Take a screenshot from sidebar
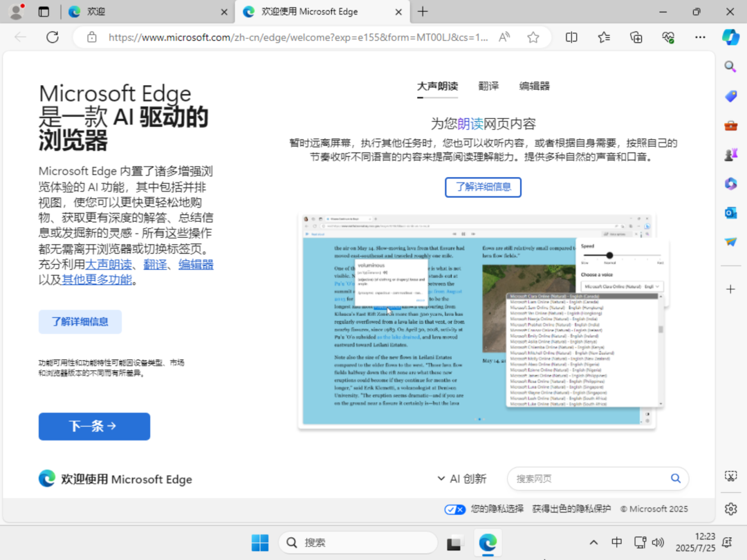Screen dimensions: 747x560 tap(730, 476)
